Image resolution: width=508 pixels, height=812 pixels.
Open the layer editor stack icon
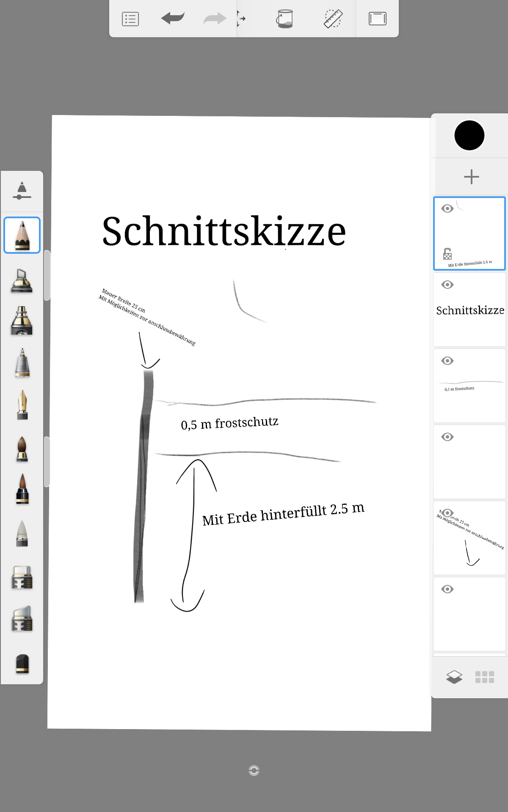(454, 677)
